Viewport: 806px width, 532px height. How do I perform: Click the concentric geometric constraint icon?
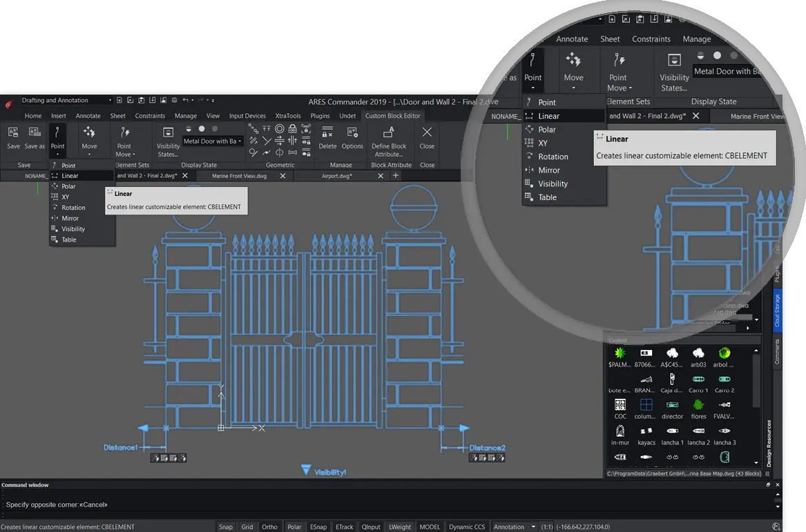(280, 129)
